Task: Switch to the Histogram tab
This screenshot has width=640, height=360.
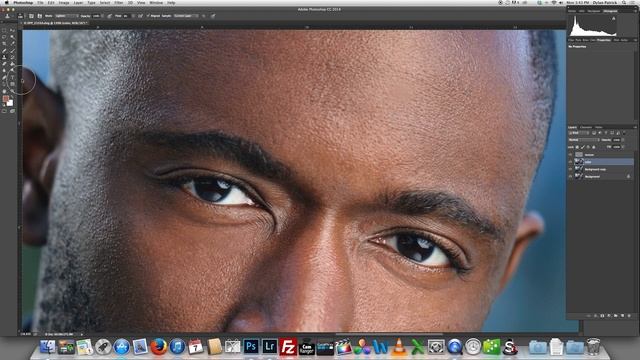Action: click(x=611, y=11)
